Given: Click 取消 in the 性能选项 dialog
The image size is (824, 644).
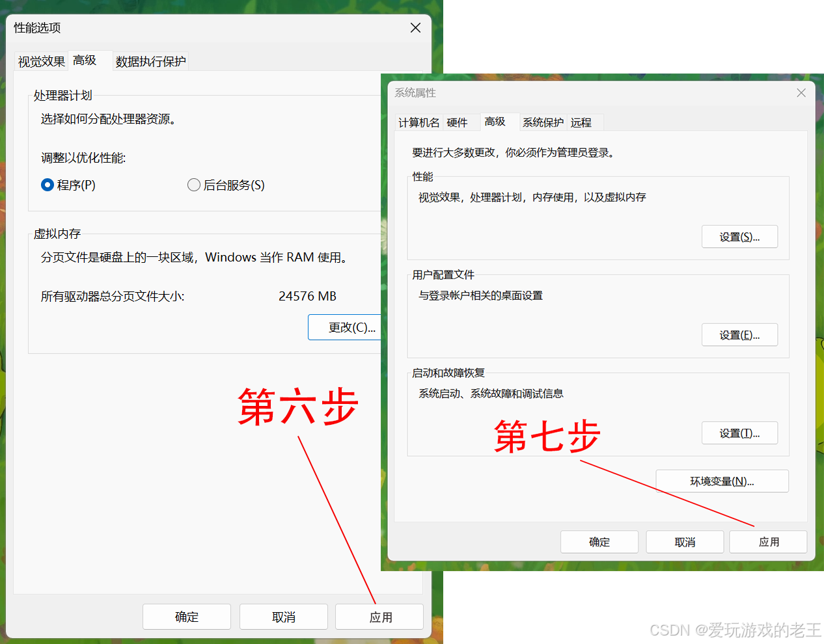Looking at the screenshot, I should pos(283,617).
